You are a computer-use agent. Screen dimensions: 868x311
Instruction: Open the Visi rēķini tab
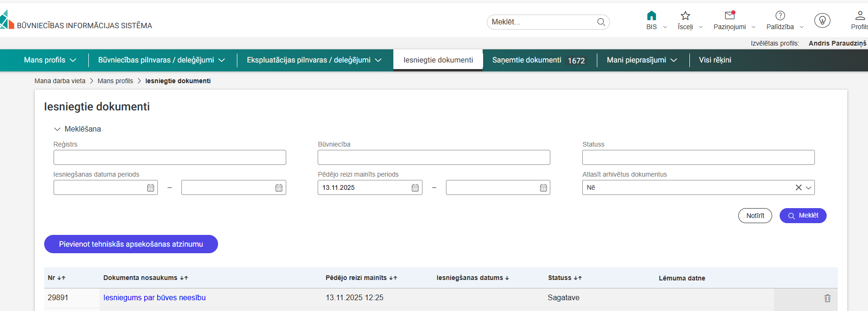[715, 60]
